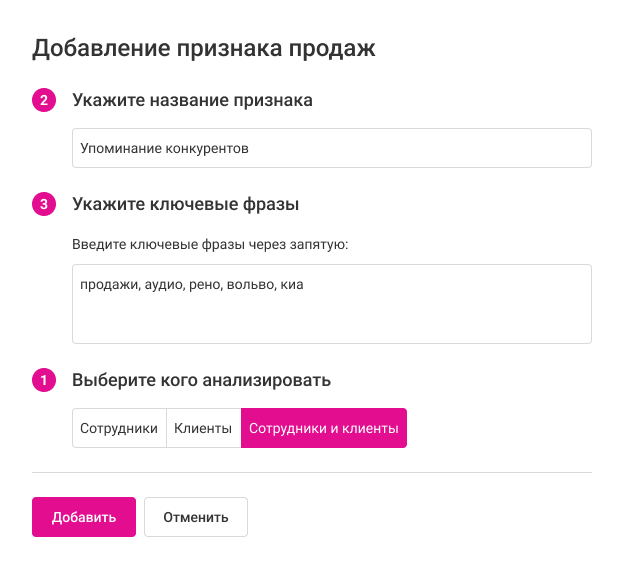Click the dialog title Добавление признака продаж
The height and width of the screenshot is (569, 624).
tap(204, 48)
